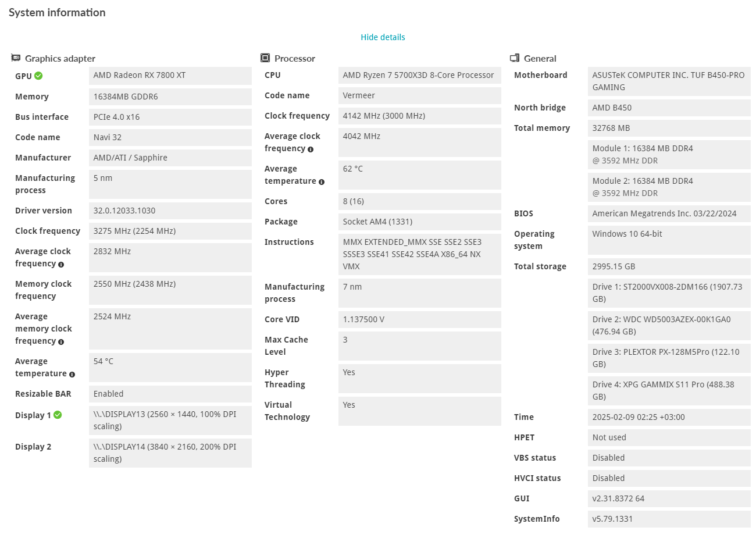Select the ASUSTeK TUF B450-PRO GAMING motherboard value
The width and height of the screenshot is (756, 538).
(669, 81)
